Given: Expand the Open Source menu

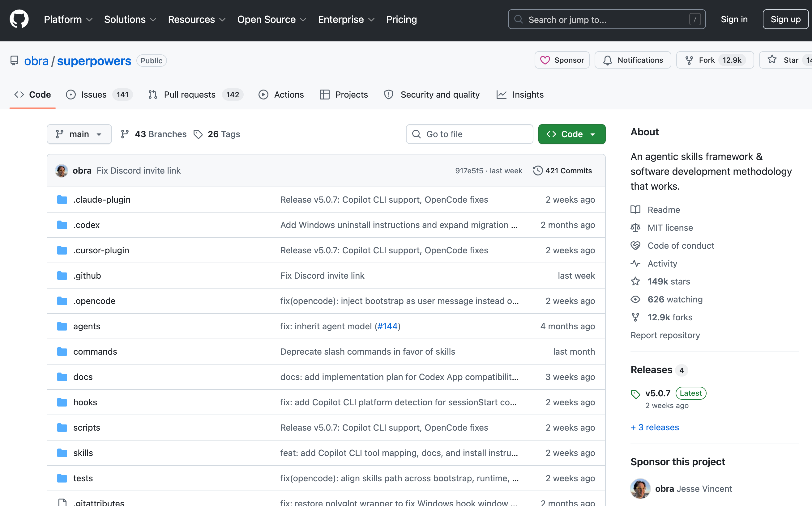Looking at the screenshot, I should (x=272, y=19).
